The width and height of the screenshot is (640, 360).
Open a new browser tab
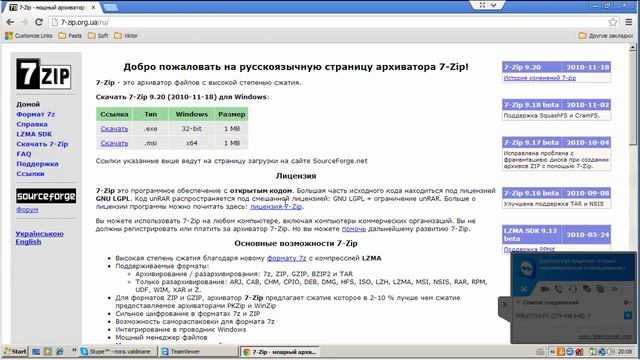[x=110, y=7]
